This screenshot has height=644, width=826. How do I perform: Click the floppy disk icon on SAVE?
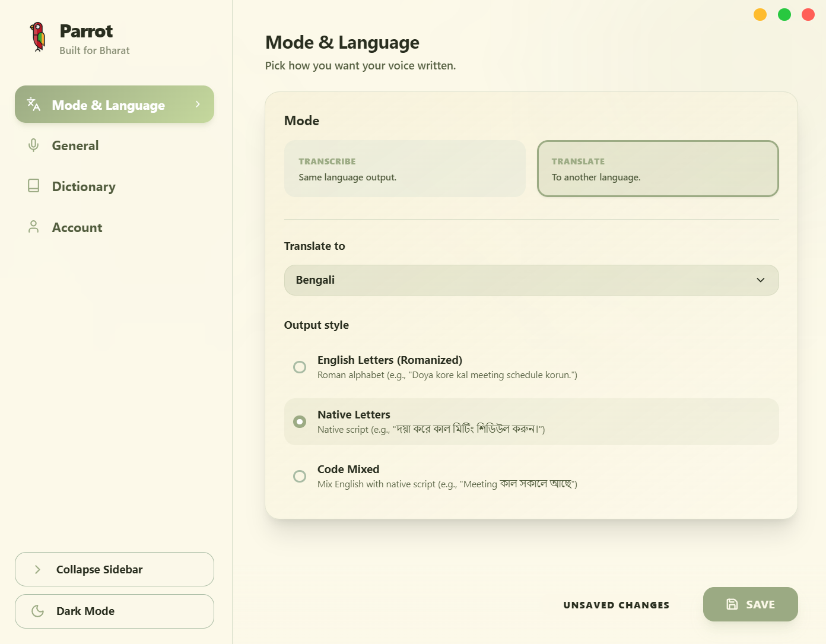[731, 604]
